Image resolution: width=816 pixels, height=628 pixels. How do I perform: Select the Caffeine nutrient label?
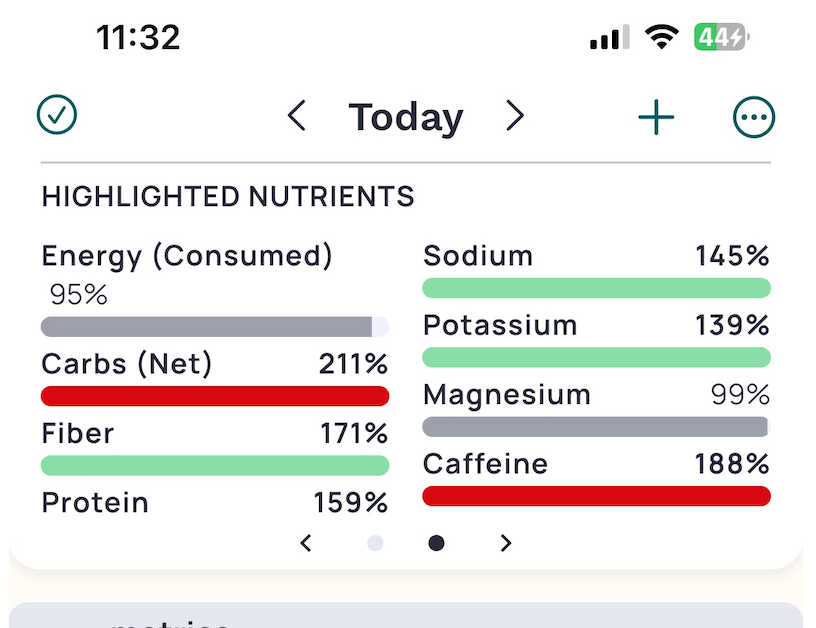coord(485,464)
